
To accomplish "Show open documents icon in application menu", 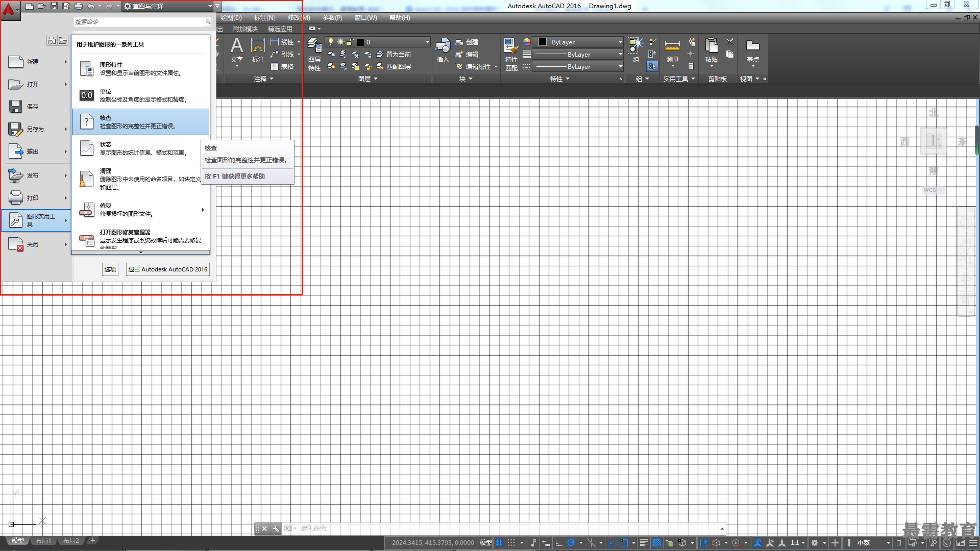I will click(x=63, y=41).
